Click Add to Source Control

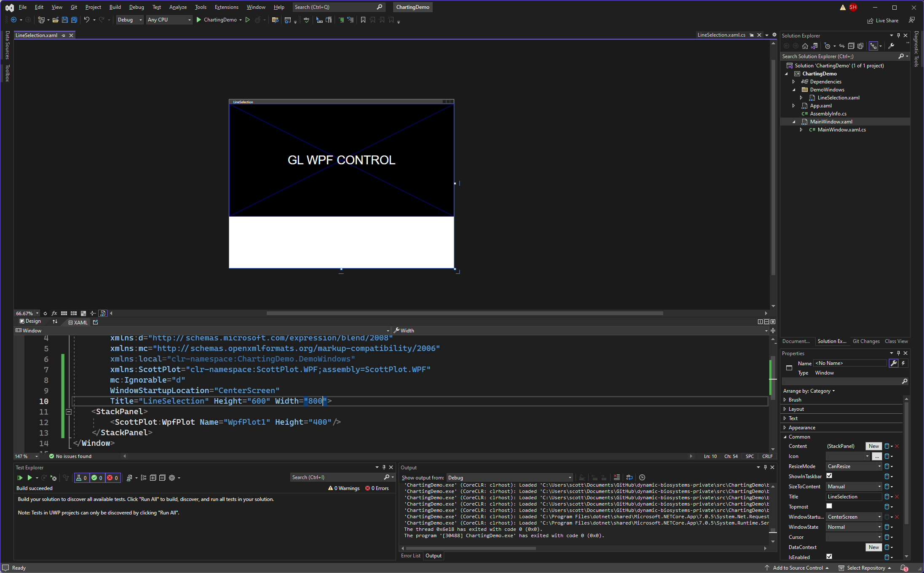coord(797,568)
